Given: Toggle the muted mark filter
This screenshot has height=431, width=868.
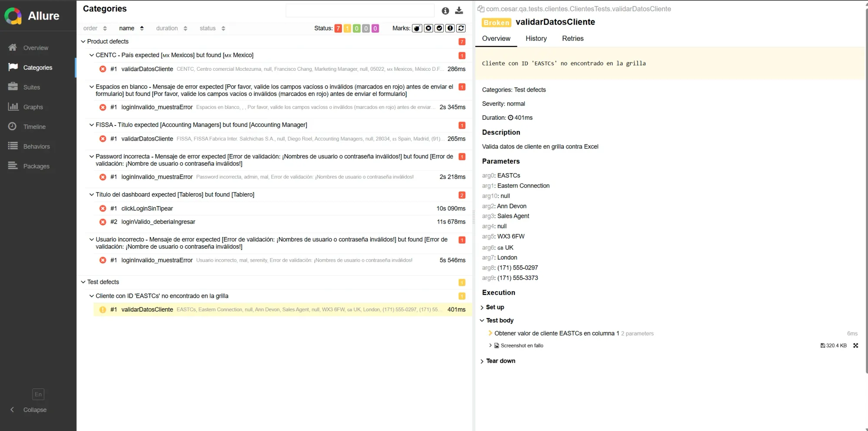Looking at the screenshot, I should coord(428,28).
